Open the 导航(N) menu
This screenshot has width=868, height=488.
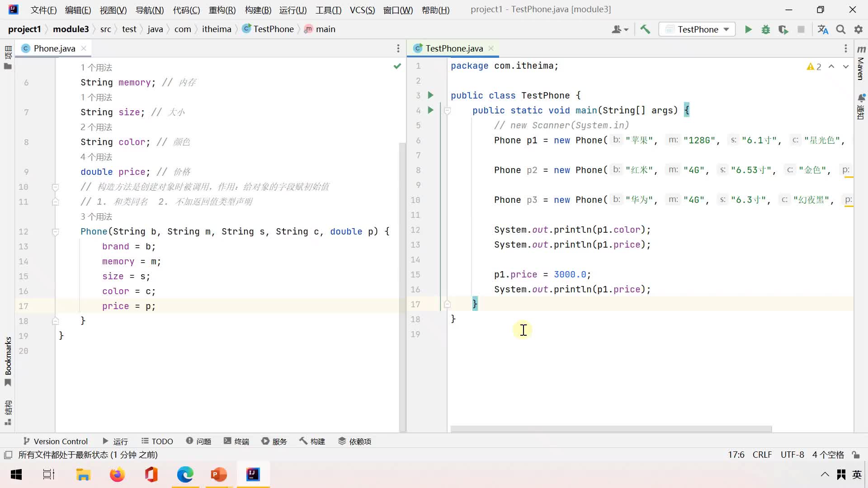coord(150,10)
